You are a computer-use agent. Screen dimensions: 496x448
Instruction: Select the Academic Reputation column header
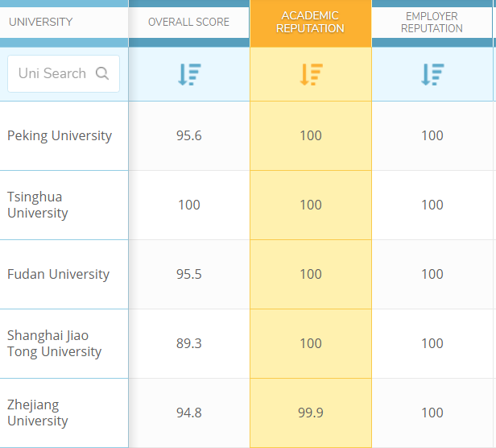(x=310, y=23)
